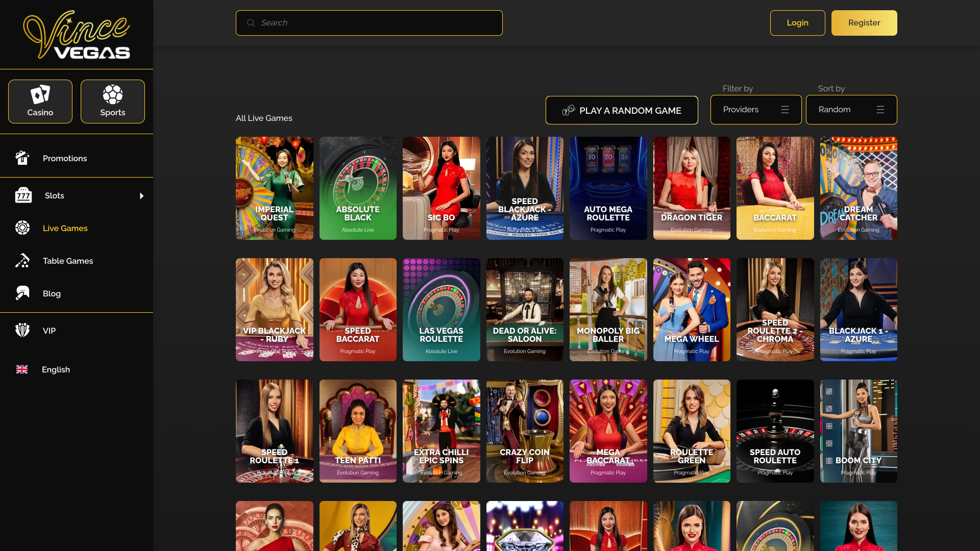Click the Table Games icon in sidebar
This screenshot has width=980, height=551.
(22, 261)
